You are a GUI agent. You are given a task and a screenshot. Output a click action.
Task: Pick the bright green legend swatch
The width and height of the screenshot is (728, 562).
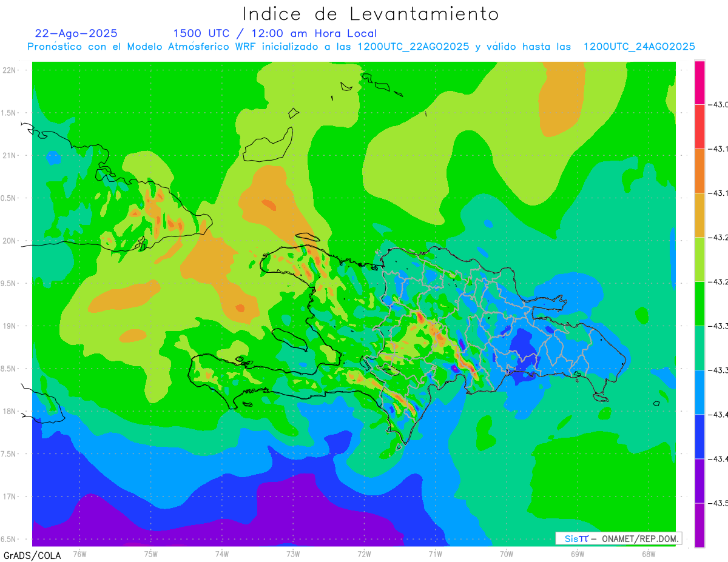[x=699, y=304]
